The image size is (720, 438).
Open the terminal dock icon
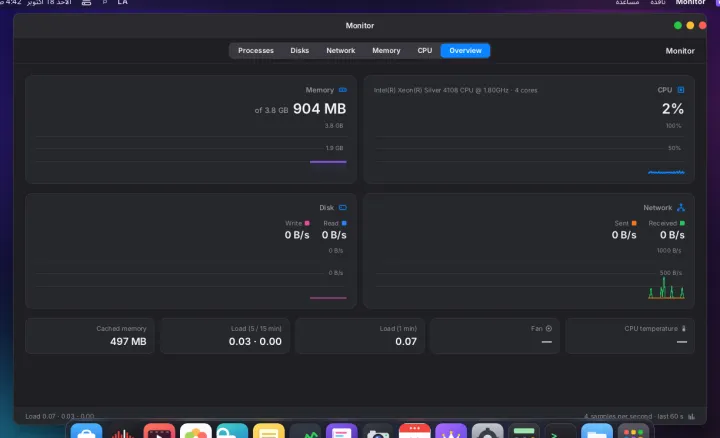point(560,432)
